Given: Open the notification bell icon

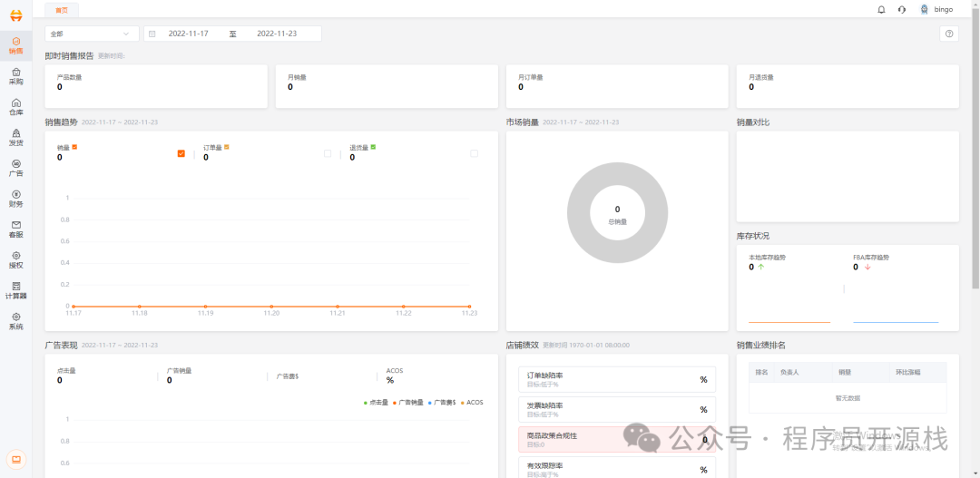Looking at the screenshot, I should (x=881, y=9).
